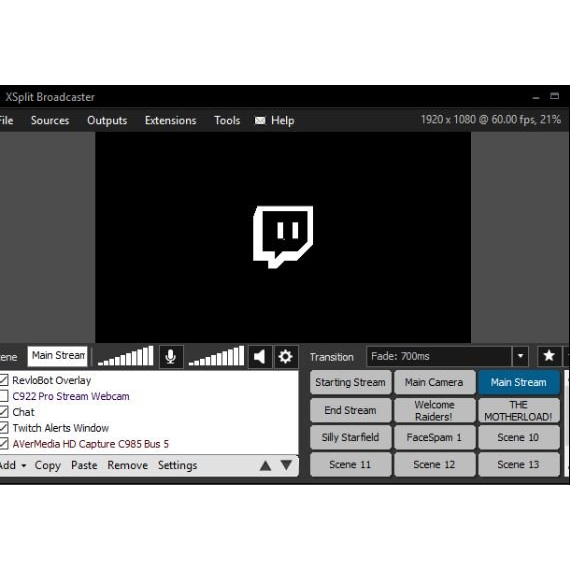This screenshot has height=570, width=570.
Task: Expand the Fade transition dropdown arrow
Action: [520, 356]
